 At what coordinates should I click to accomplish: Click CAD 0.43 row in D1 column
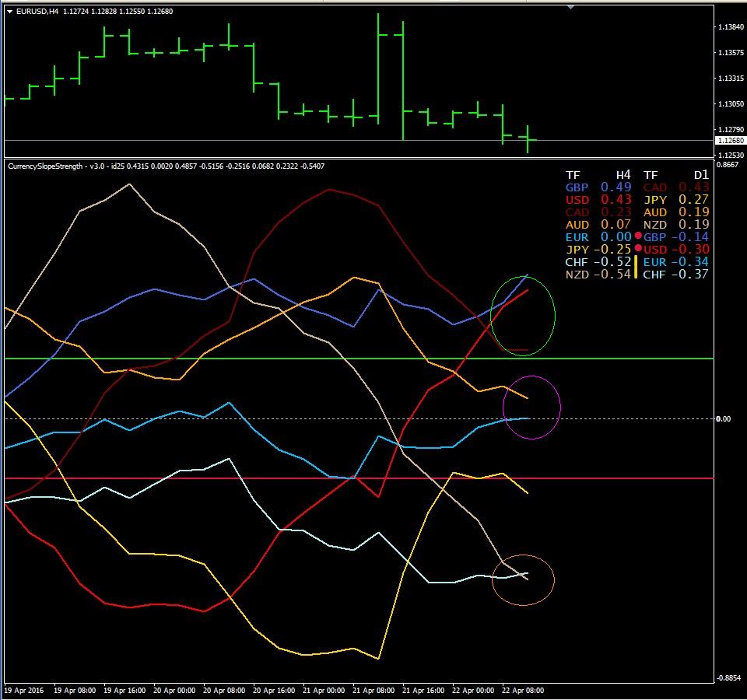(x=676, y=187)
